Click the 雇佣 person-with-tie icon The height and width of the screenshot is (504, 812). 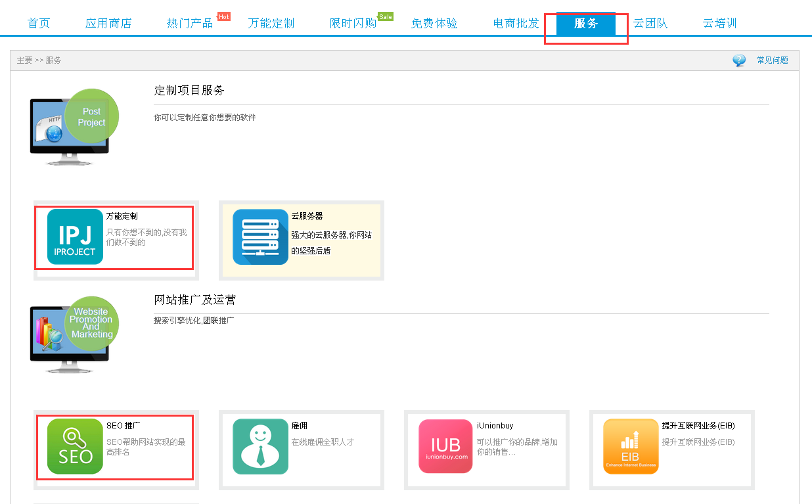click(x=260, y=446)
